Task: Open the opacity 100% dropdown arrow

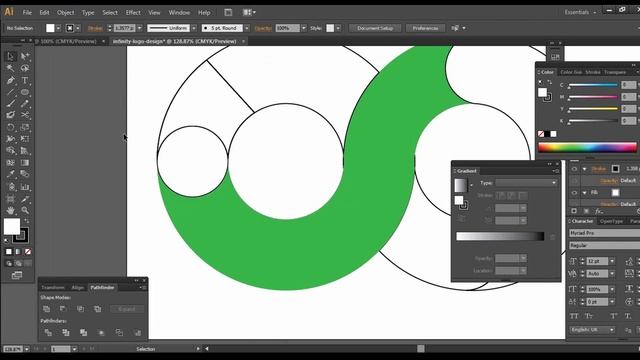Action: 303,28
